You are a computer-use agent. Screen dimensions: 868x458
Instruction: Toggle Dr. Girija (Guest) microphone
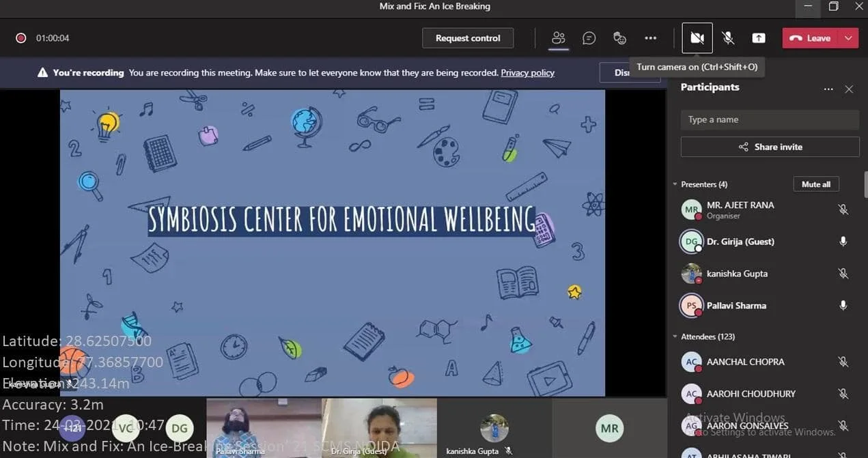(x=843, y=242)
